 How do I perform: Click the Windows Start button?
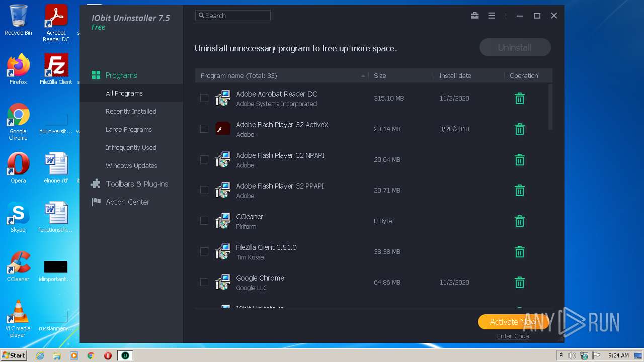(14, 355)
